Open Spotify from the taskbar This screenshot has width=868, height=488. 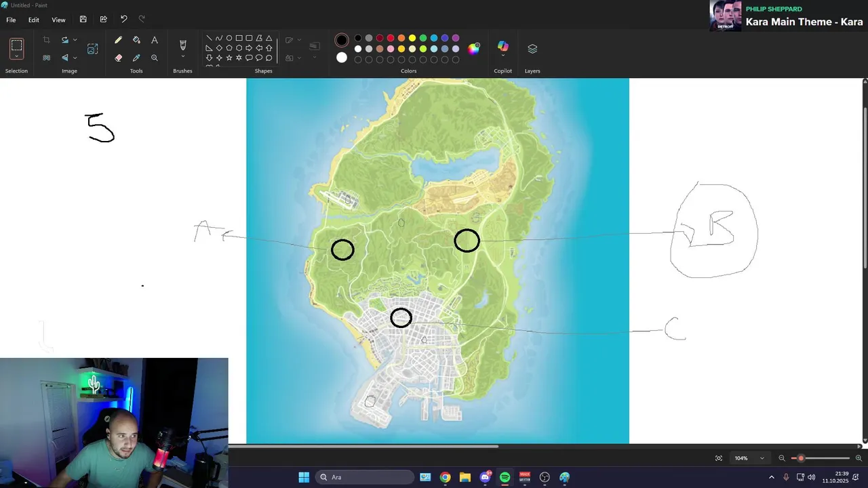[505, 477]
